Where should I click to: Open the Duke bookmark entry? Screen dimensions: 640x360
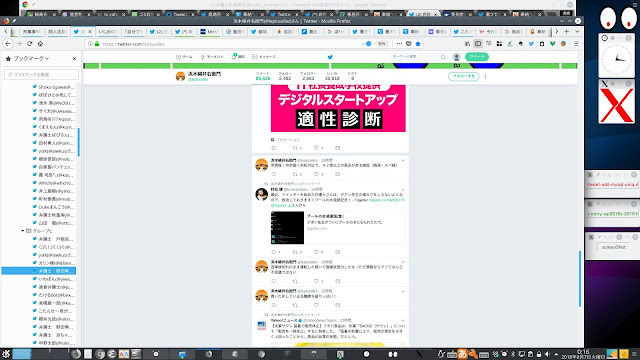pos(54,207)
